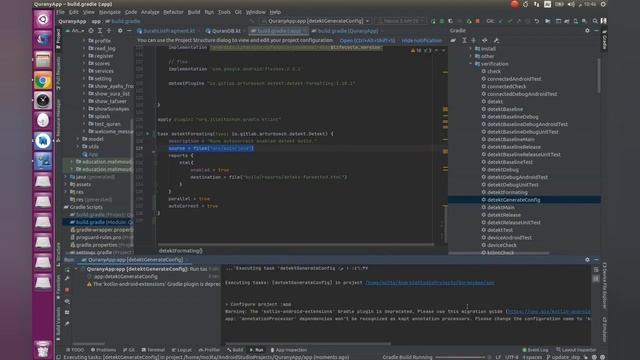640x360 pixels.
Task: Open the File menu
Action: click(60, 12)
